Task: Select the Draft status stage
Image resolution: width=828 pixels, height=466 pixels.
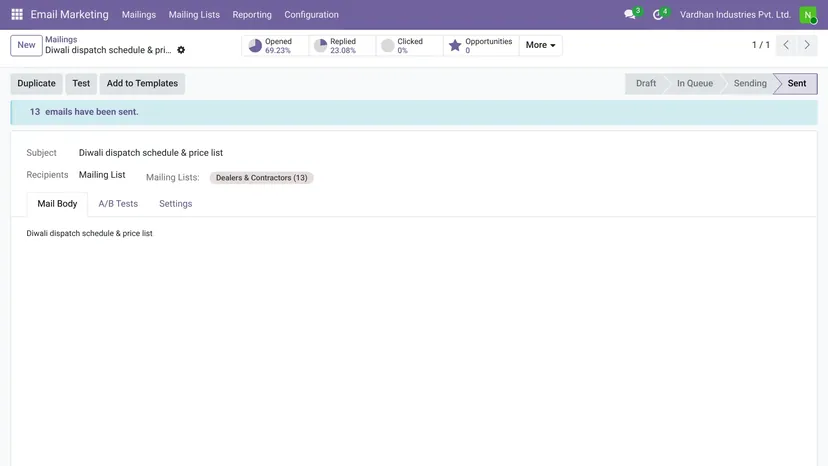Action: pos(646,83)
